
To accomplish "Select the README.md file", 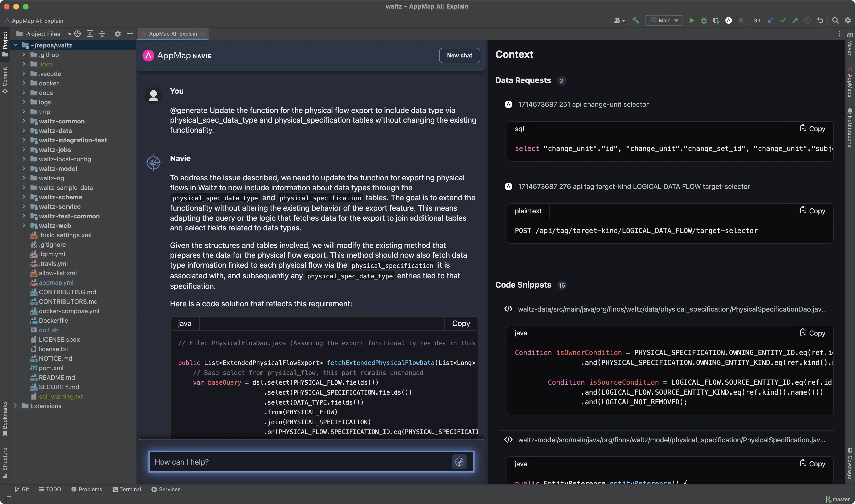I will click(57, 377).
